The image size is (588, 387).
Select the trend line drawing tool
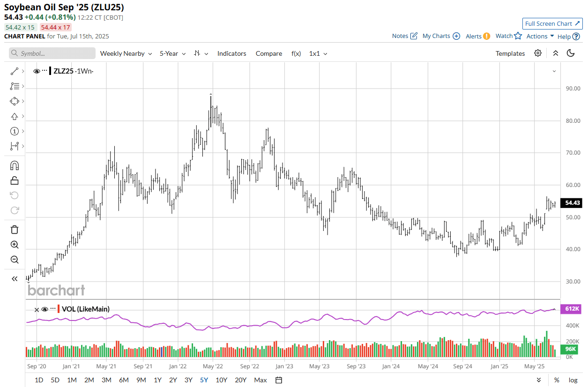(x=14, y=71)
